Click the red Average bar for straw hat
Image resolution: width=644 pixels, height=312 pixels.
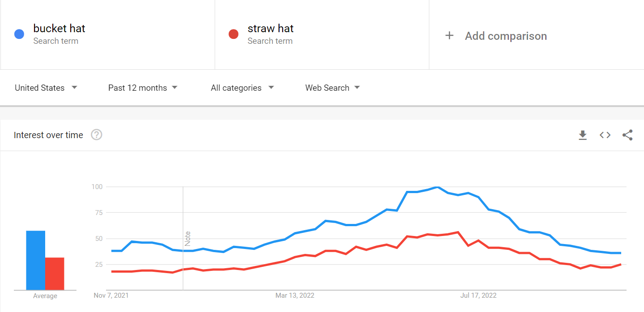click(x=55, y=273)
